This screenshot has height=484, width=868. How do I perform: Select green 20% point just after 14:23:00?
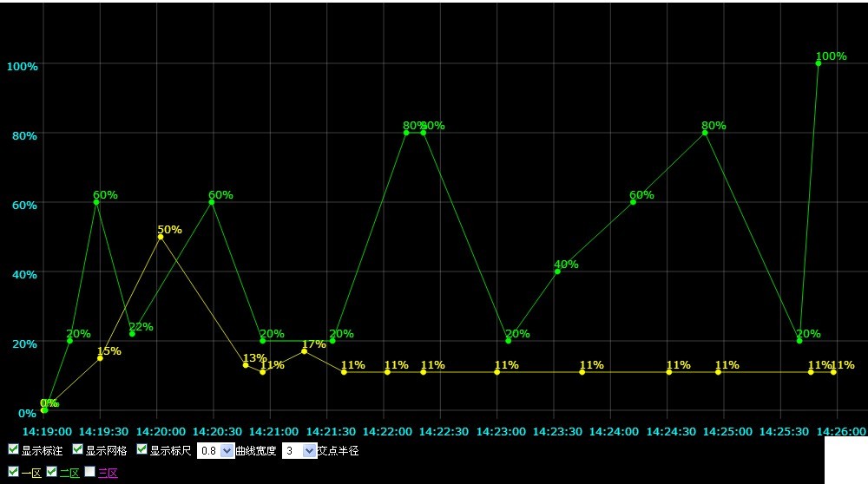(x=508, y=341)
